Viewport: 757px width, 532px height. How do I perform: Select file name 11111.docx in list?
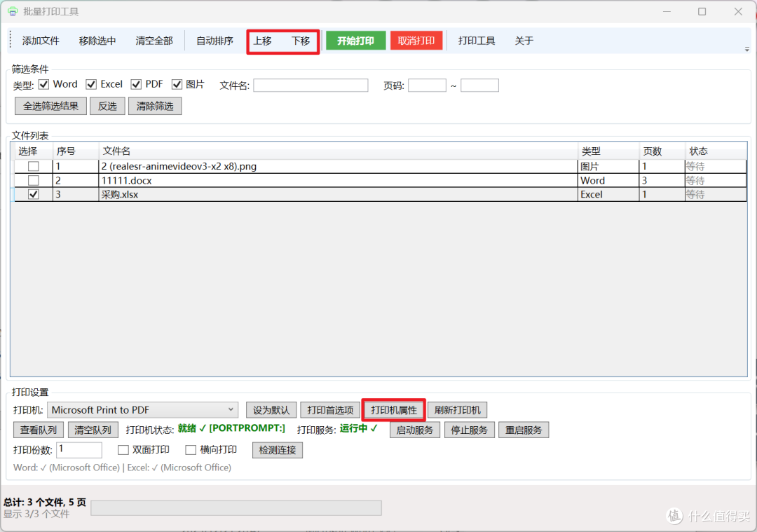126,181
